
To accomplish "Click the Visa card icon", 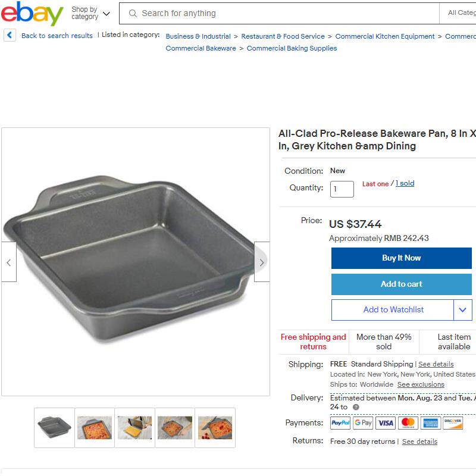I will point(386,423).
